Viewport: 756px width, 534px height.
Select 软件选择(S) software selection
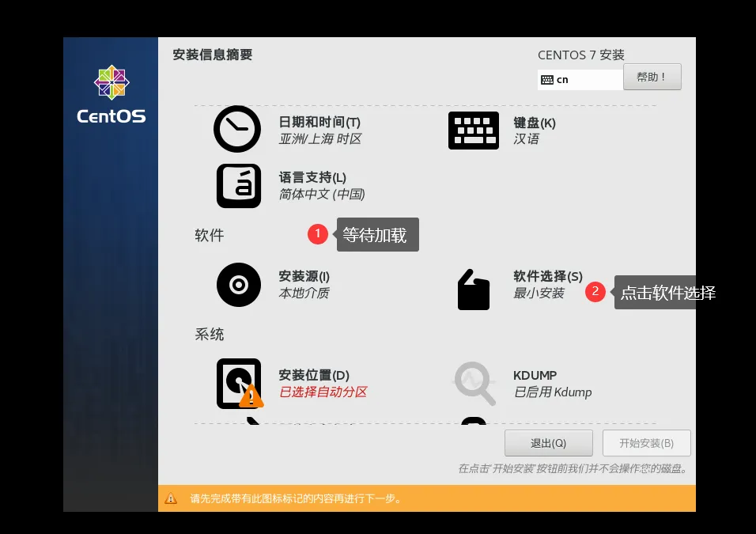tap(548, 276)
